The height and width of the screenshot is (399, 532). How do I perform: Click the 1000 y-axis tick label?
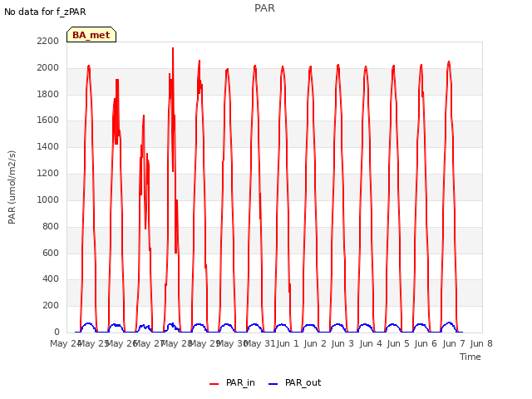coord(48,199)
